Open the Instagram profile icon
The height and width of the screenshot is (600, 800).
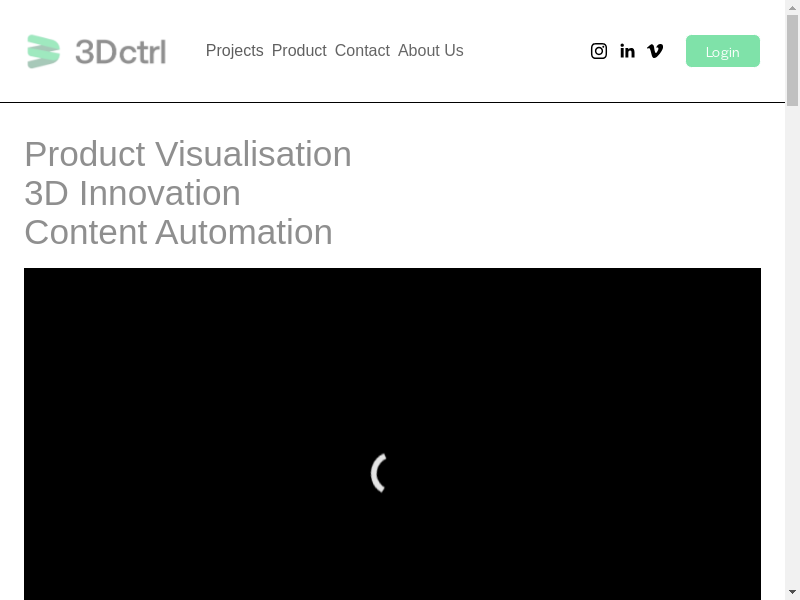click(x=599, y=51)
